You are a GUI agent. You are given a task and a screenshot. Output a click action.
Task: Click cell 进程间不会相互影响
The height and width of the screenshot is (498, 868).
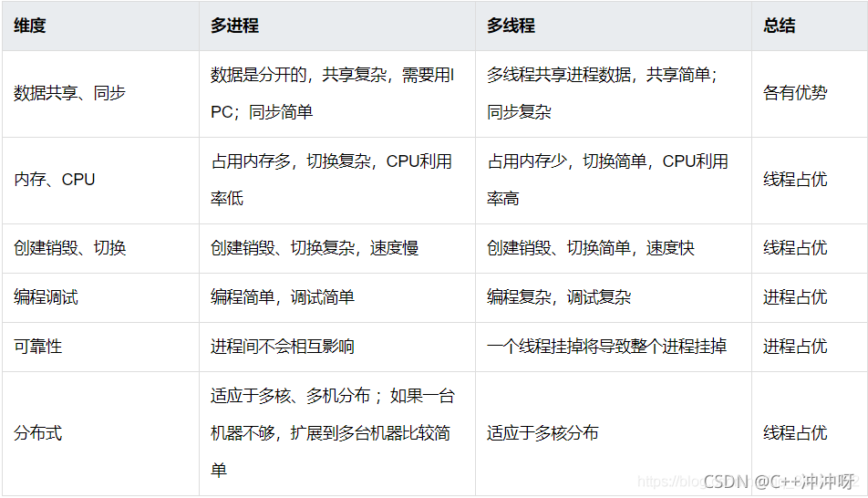pos(337,348)
